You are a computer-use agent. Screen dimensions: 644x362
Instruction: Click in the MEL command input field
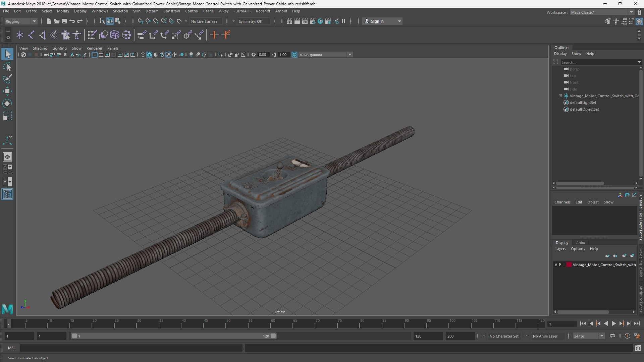click(x=131, y=348)
